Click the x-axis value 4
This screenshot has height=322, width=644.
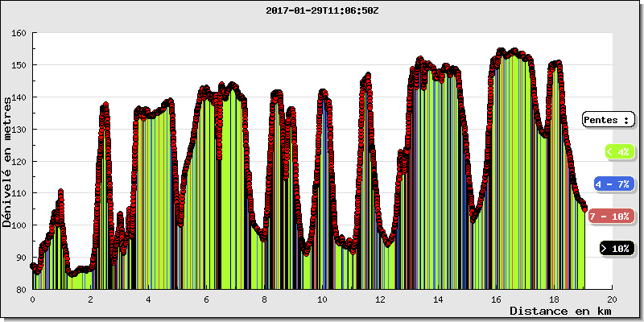[148, 299]
